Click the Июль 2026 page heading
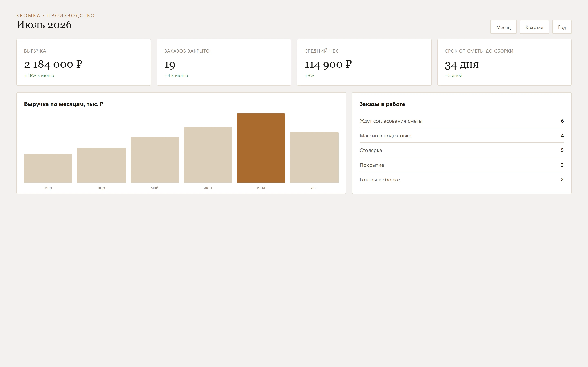The width and height of the screenshot is (588, 367). (x=44, y=25)
